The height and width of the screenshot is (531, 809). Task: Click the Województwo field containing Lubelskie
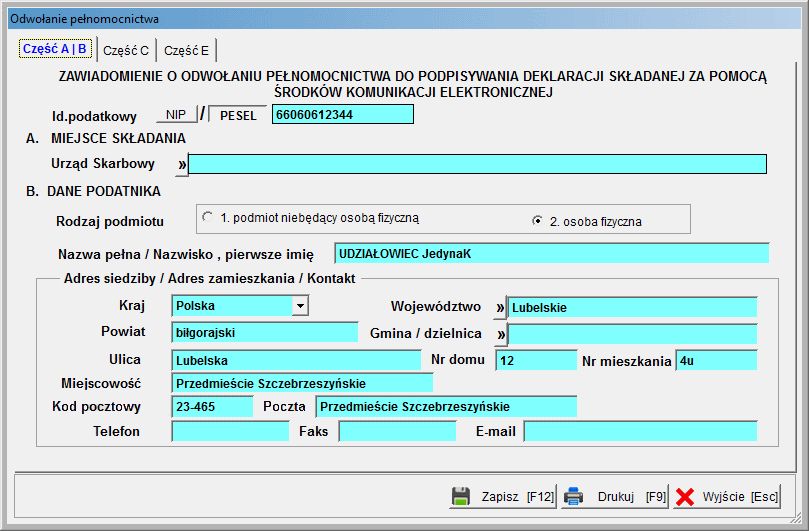(633, 307)
